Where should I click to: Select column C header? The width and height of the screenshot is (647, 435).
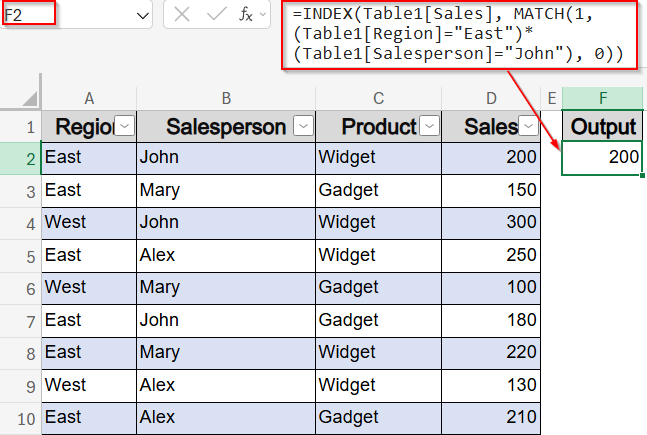pos(379,98)
